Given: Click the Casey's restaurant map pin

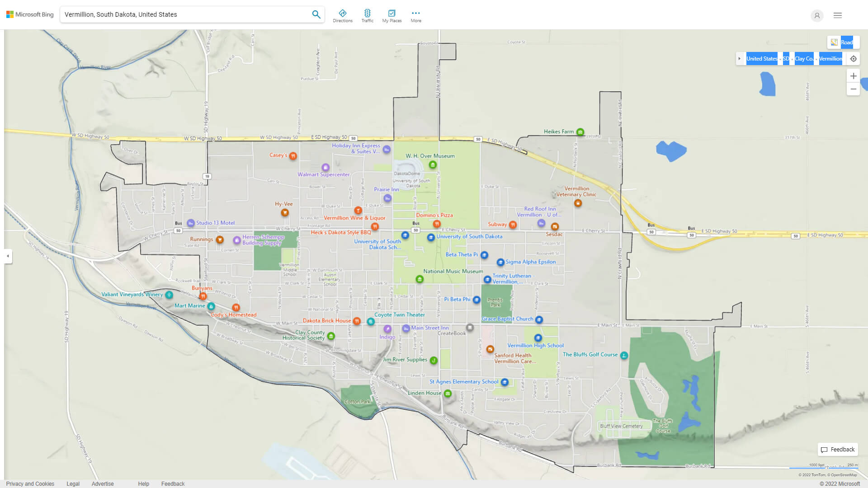Looking at the screenshot, I should 294,155.
